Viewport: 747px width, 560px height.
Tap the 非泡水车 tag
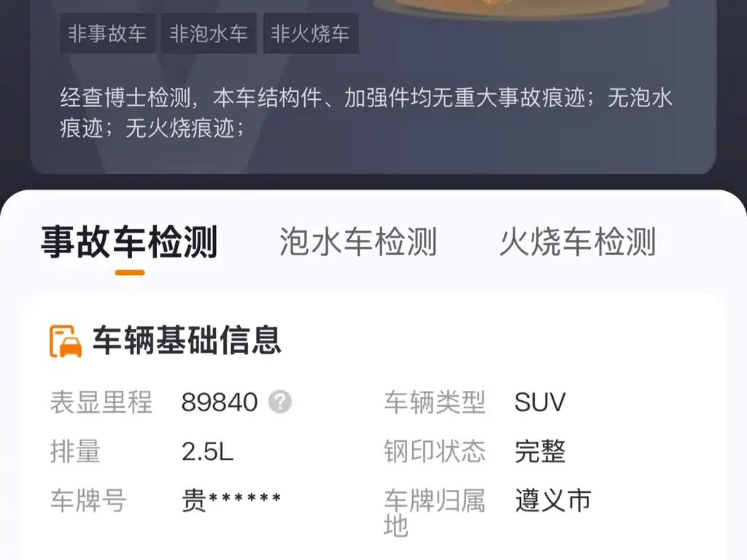(x=209, y=34)
